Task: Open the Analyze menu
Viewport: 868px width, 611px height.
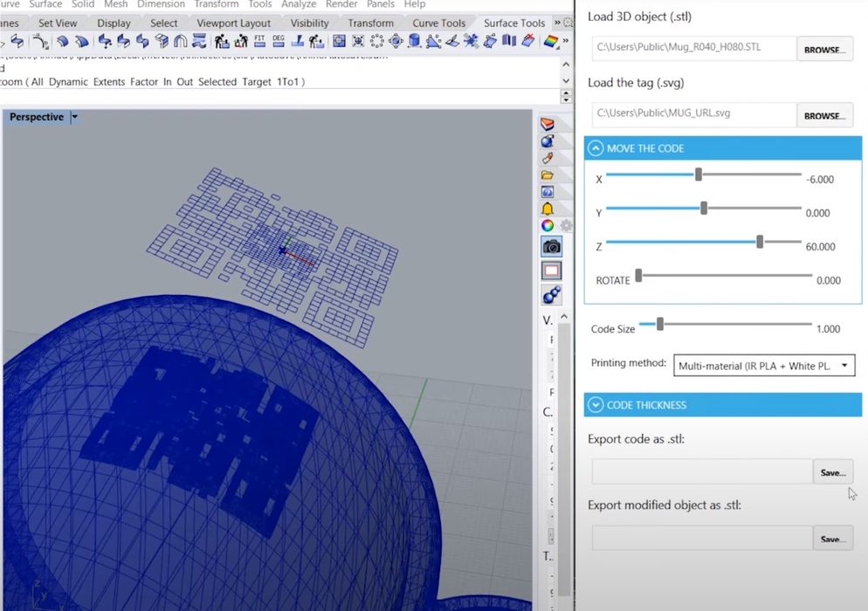Action: point(298,4)
